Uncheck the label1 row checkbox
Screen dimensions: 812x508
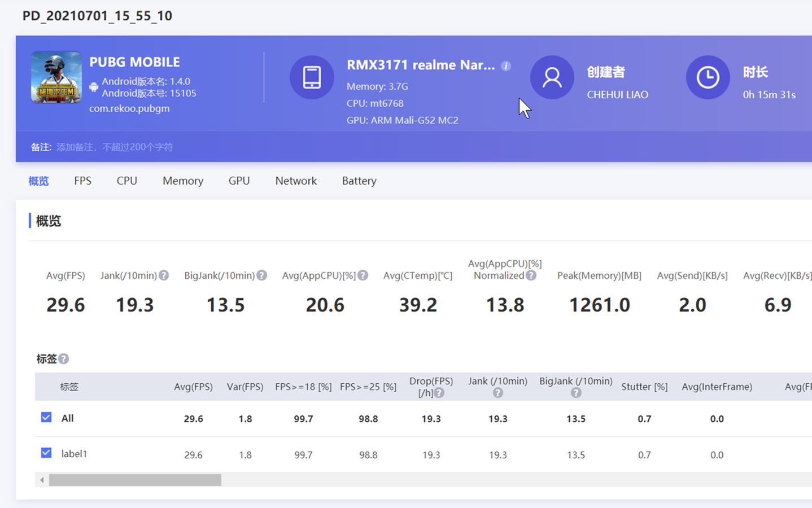[x=46, y=453]
